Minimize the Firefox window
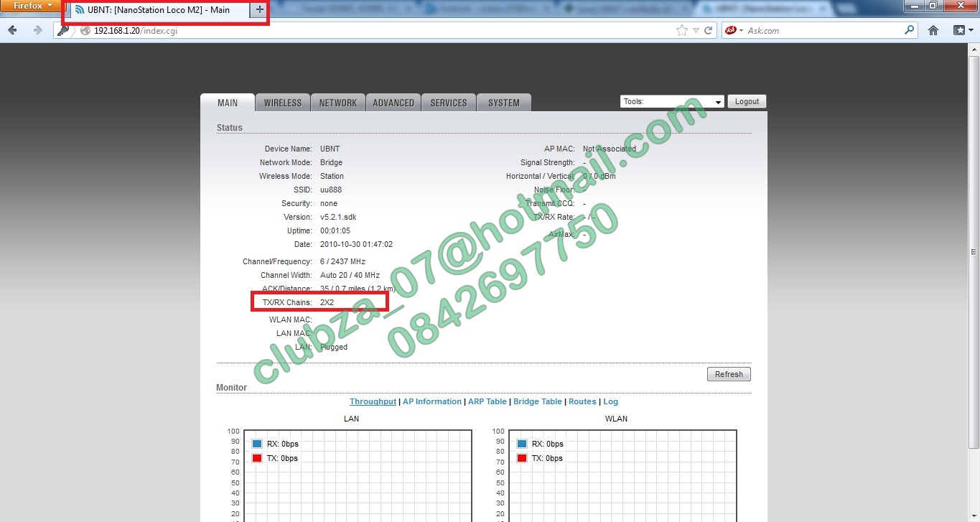This screenshot has height=522, width=980. click(x=914, y=6)
